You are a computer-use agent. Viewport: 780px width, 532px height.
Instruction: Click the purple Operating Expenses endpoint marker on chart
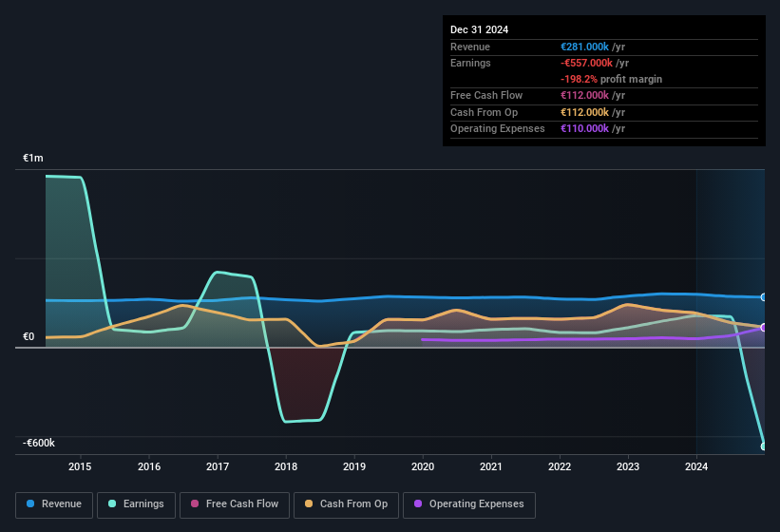pos(764,328)
